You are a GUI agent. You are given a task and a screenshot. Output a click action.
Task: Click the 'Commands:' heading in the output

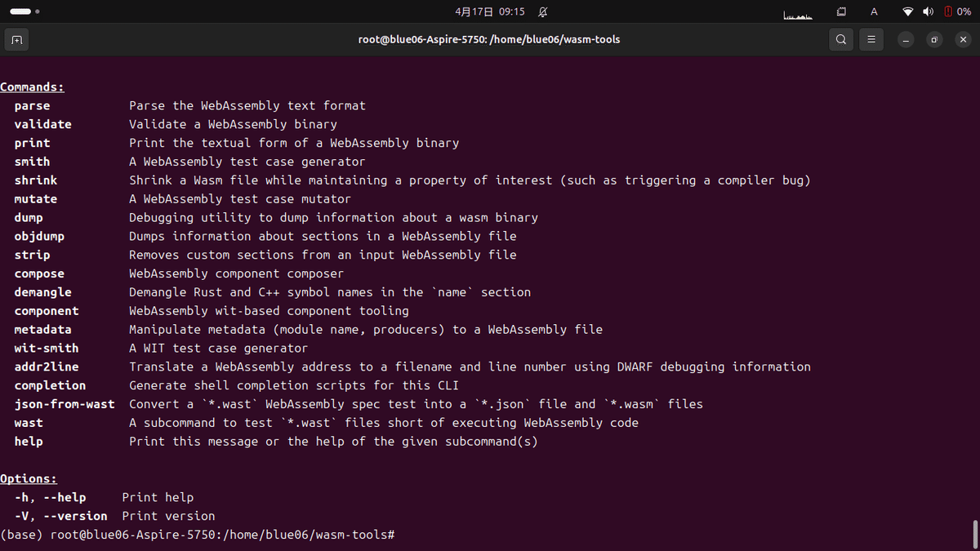pyautogui.click(x=32, y=87)
